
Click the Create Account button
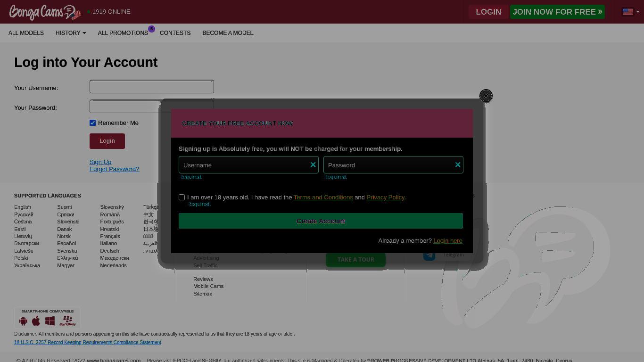pos(321,221)
